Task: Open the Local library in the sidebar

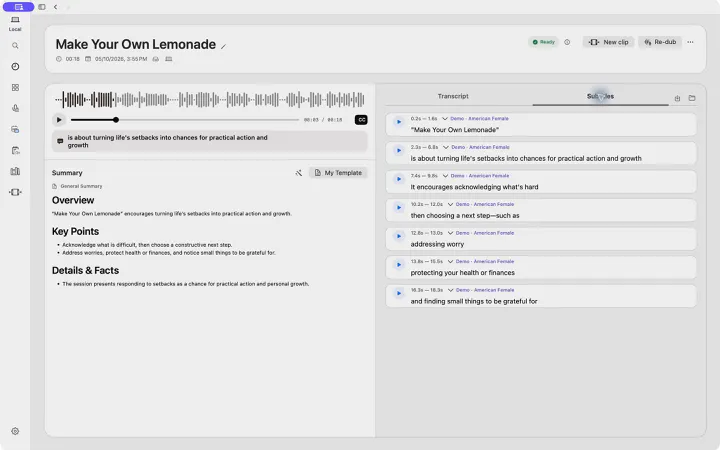Action: 15,23
